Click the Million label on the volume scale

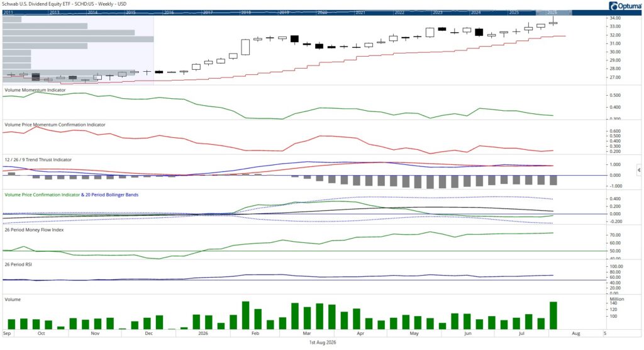point(617,299)
